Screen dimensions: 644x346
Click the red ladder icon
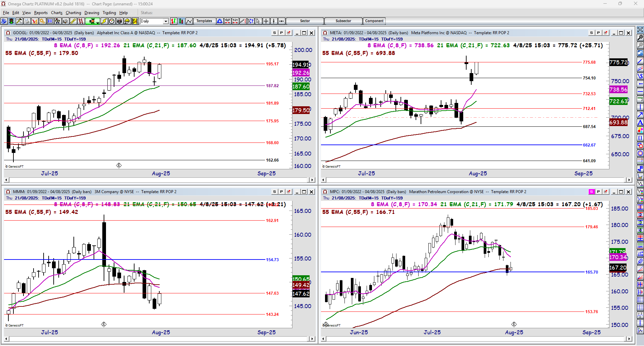[81, 21]
